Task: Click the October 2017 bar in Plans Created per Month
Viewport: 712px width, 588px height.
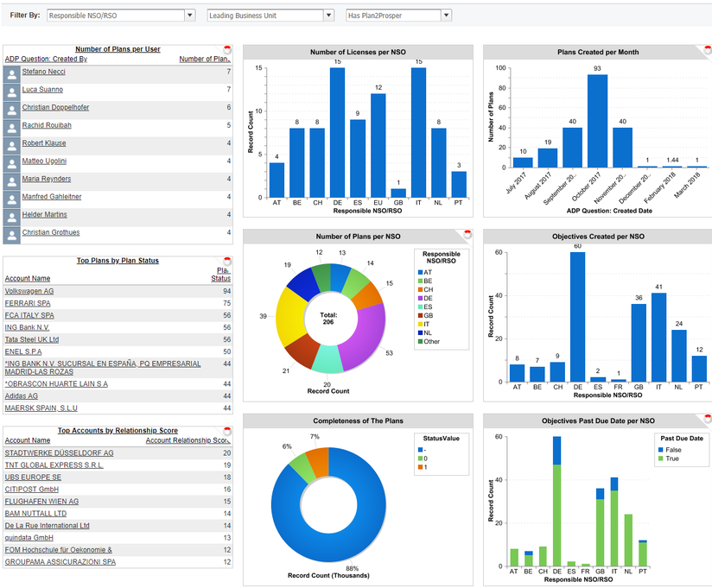Action: [597, 121]
